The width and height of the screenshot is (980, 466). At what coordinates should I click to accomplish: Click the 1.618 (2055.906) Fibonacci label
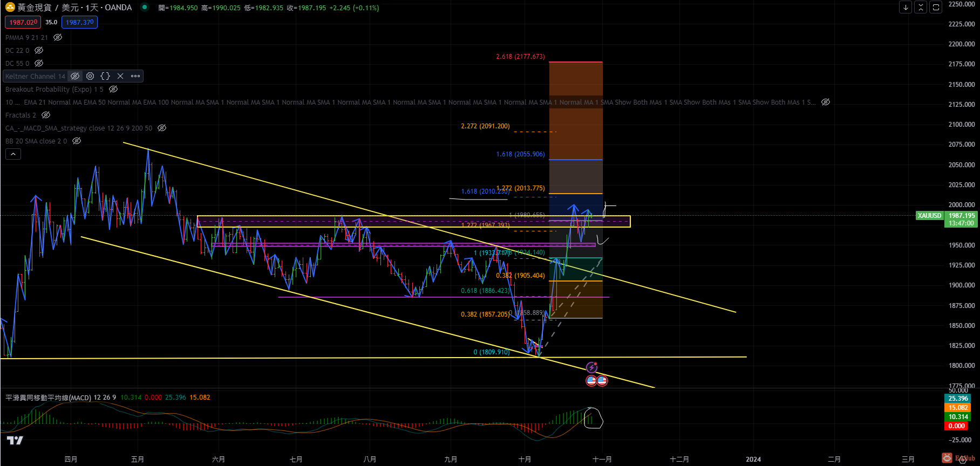(520, 154)
